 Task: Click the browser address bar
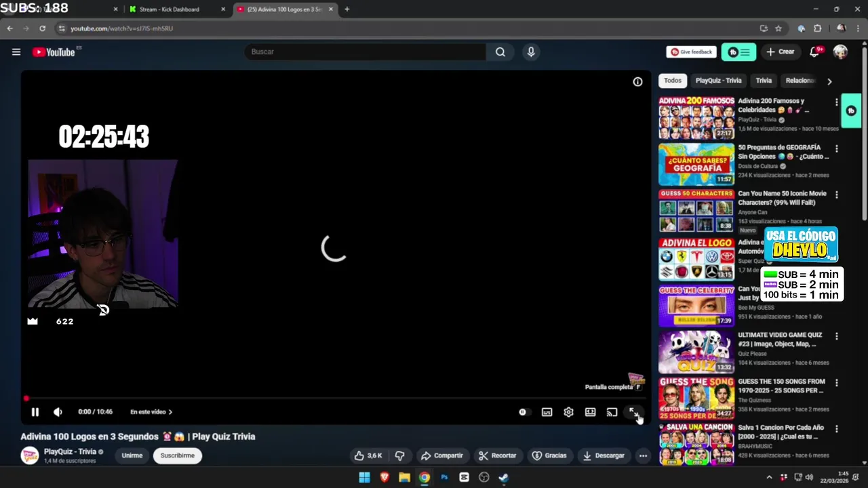point(407,28)
